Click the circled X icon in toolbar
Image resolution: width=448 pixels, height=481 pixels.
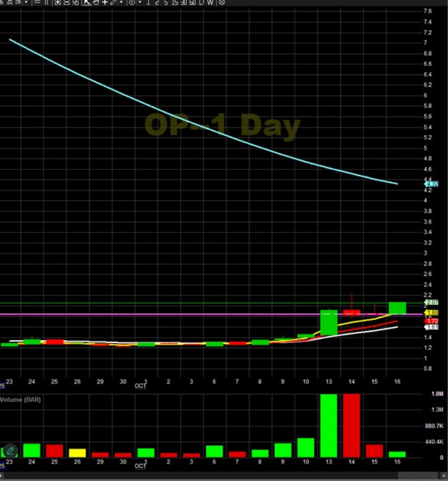pyautogui.click(x=222, y=2)
